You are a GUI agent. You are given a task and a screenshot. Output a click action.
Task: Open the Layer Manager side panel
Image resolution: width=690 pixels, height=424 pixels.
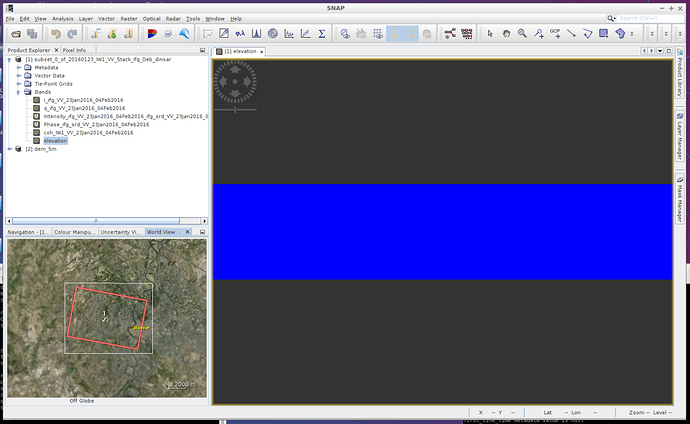(679, 138)
